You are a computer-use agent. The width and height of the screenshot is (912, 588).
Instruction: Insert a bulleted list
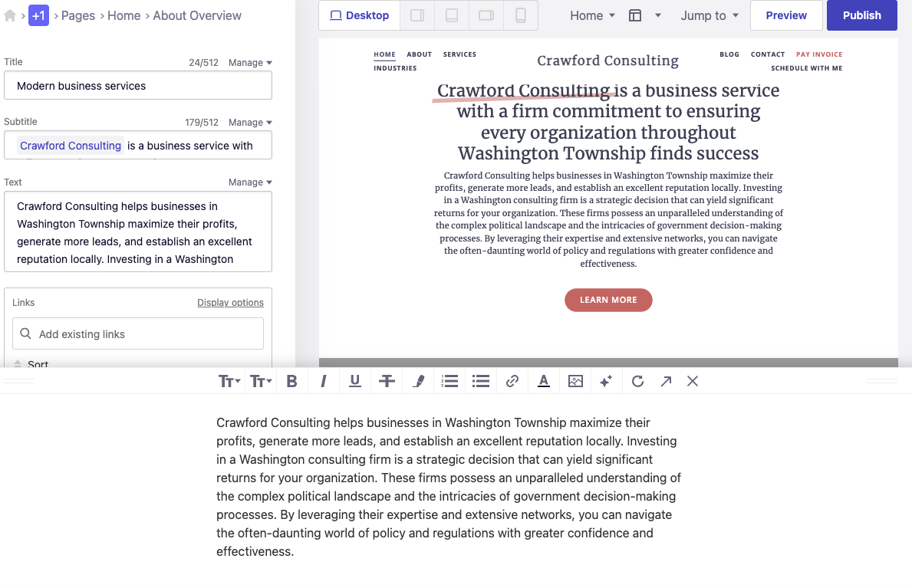[481, 381]
